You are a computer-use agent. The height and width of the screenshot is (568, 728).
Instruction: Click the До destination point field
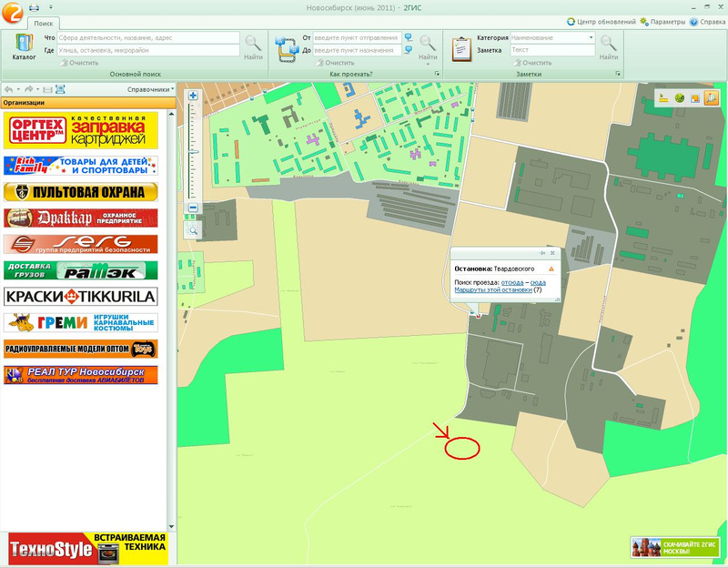(357, 50)
